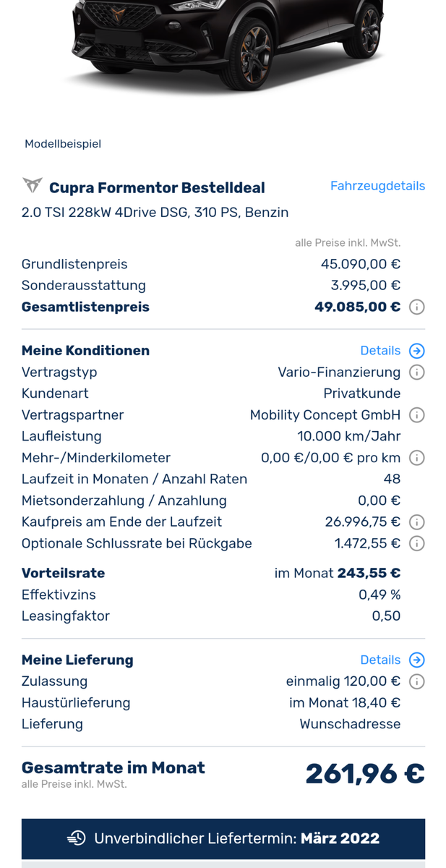Open the Fahrzeugdetails link

click(x=377, y=186)
